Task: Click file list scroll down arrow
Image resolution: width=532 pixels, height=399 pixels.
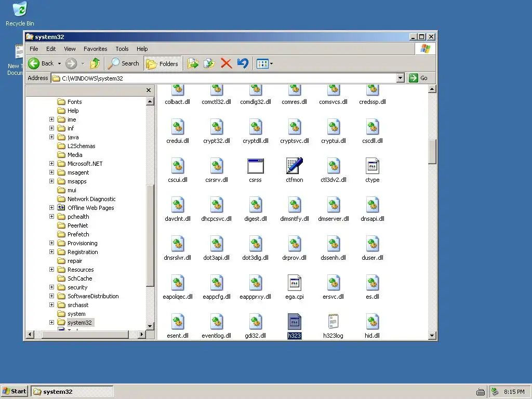Action: (x=432, y=335)
